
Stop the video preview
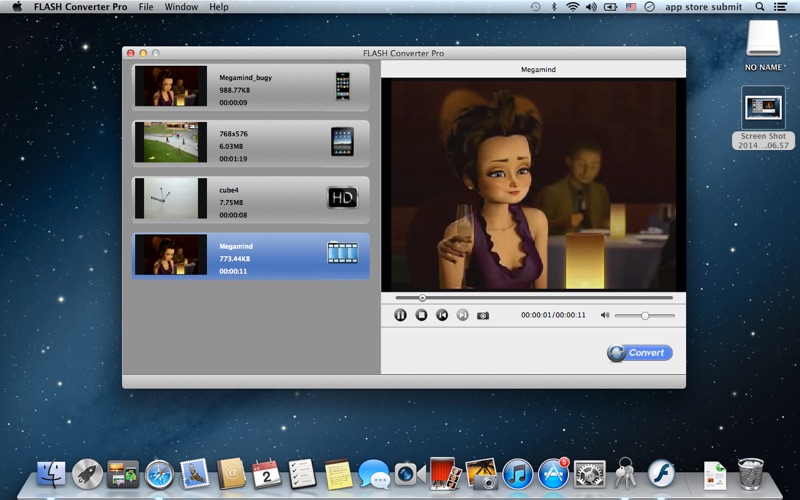(x=421, y=315)
